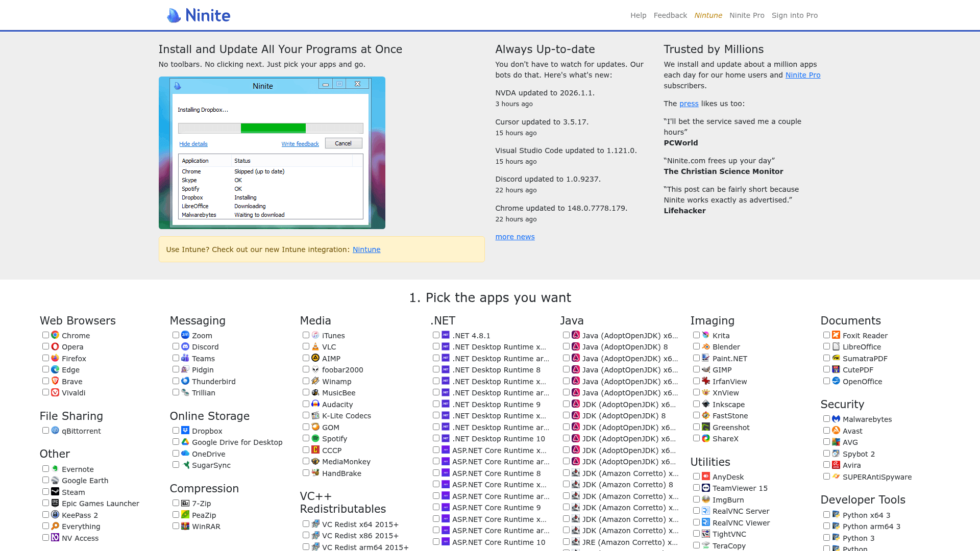Click the OneDrive cloud icon
The height and width of the screenshot is (551, 980).
pos(185,454)
